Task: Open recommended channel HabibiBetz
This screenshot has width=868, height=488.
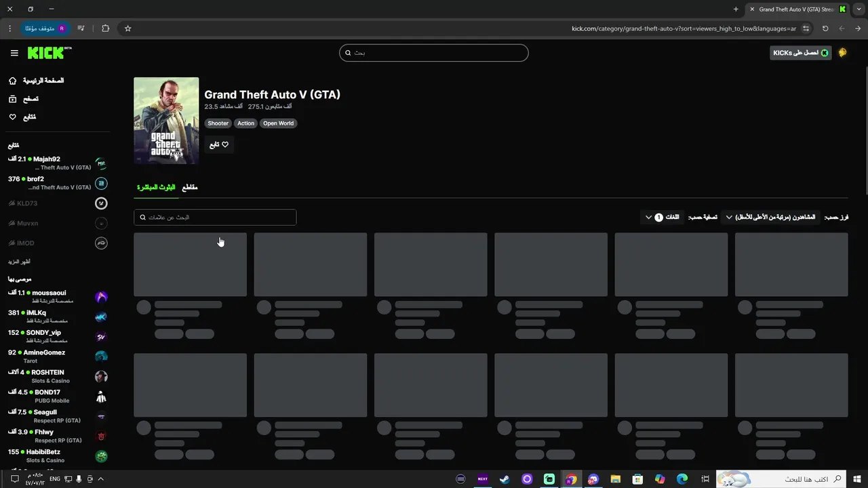Action: pyautogui.click(x=58, y=455)
